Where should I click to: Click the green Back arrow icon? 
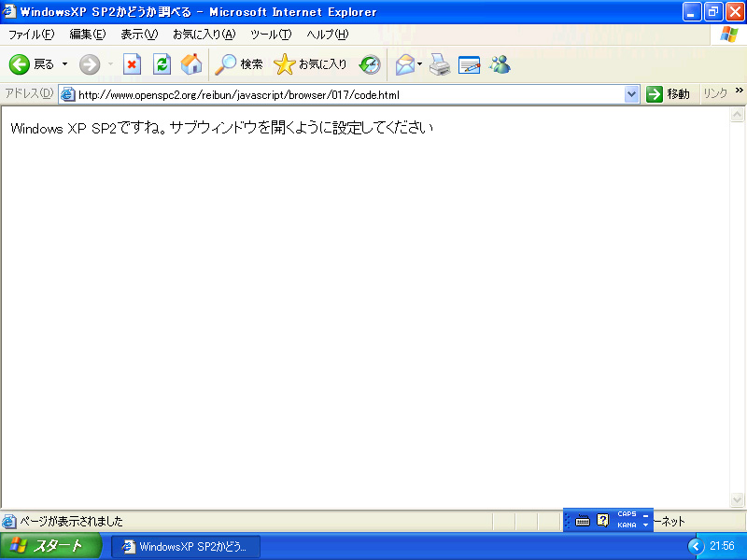20,64
